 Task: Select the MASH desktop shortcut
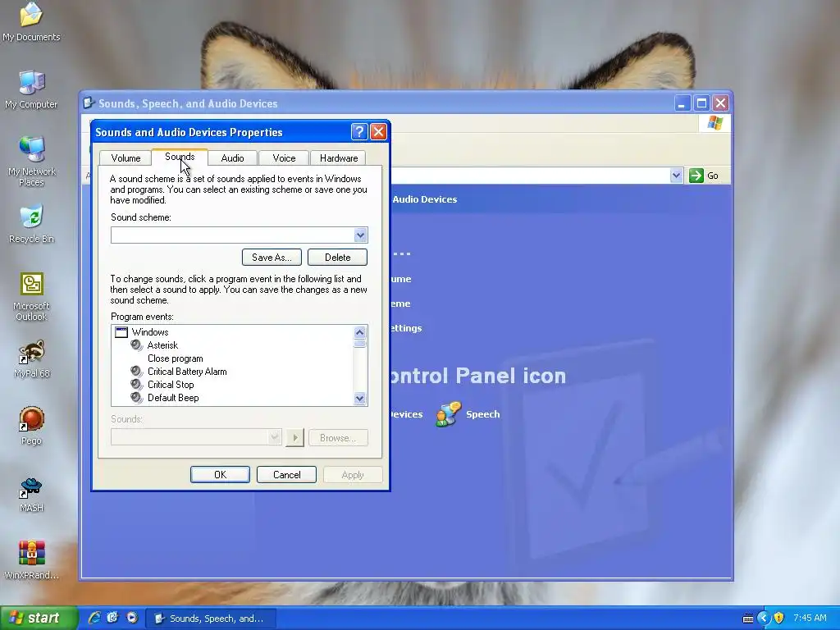click(31, 493)
